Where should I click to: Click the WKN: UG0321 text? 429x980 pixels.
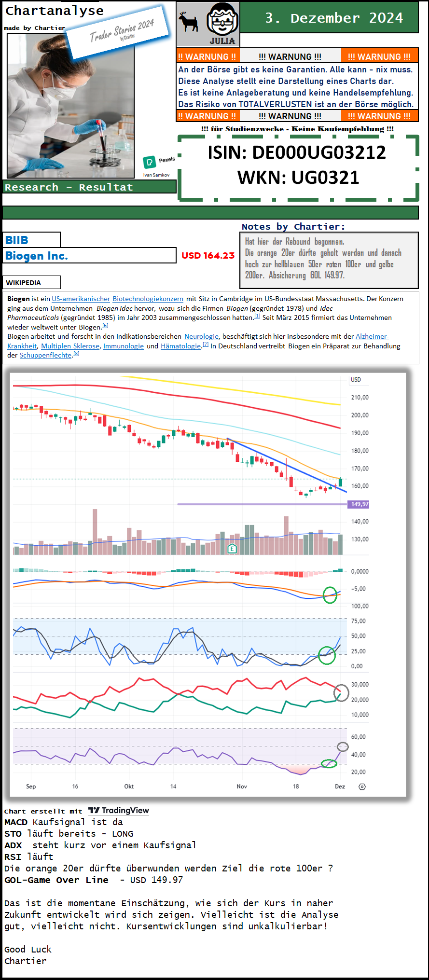coord(298,178)
